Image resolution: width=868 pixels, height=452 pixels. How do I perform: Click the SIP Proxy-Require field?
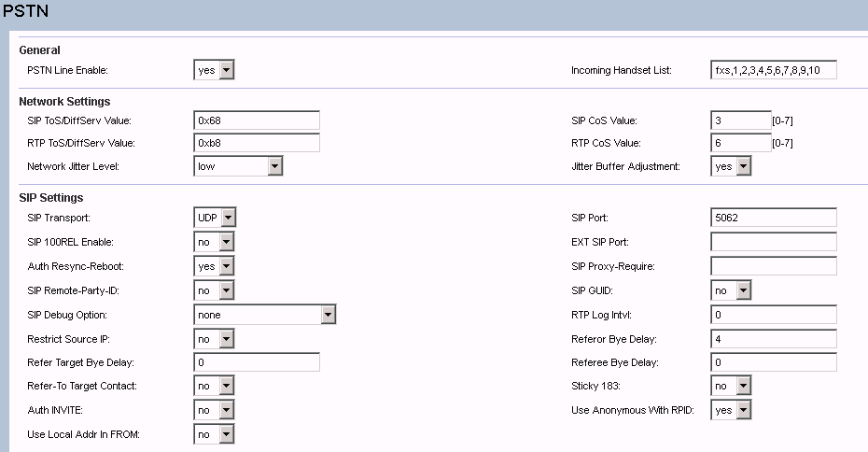[774, 266]
